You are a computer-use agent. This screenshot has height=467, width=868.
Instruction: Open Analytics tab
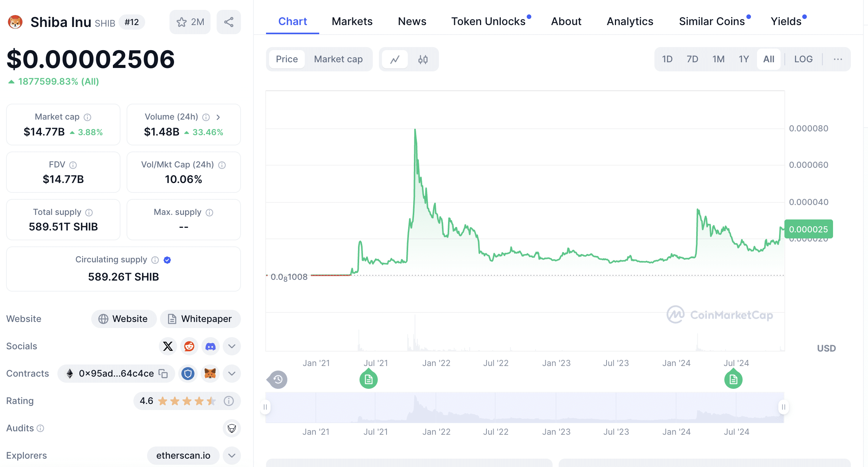coord(630,21)
